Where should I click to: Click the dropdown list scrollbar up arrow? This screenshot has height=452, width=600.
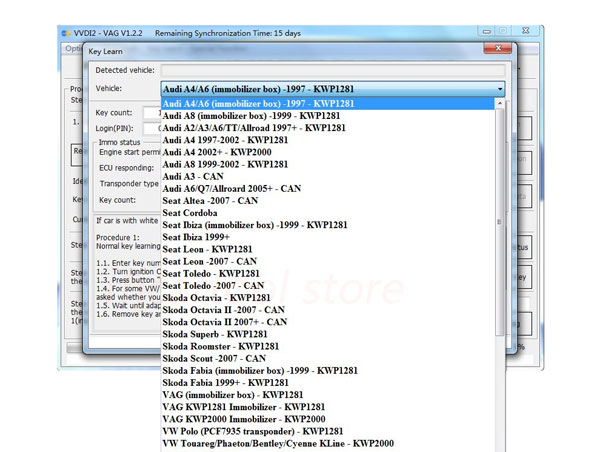pos(499,104)
